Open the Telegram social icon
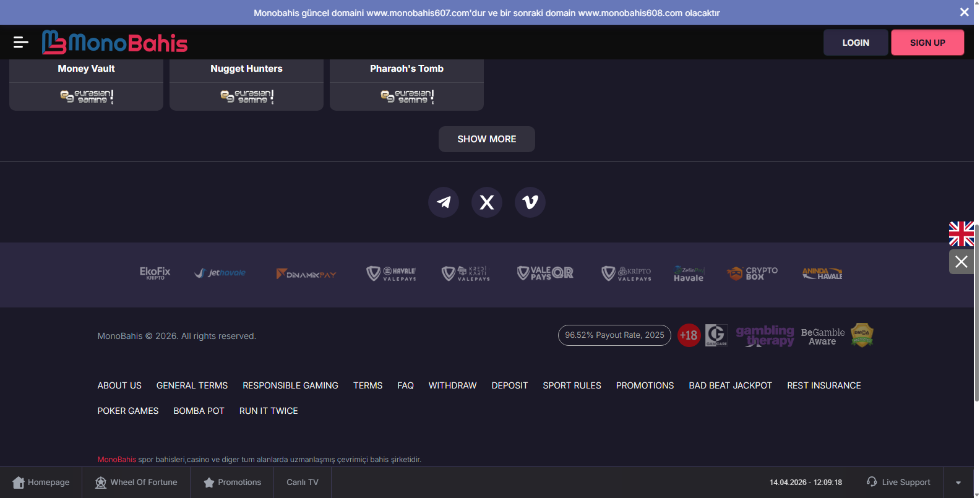Image resolution: width=980 pixels, height=498 pixels. [444, 202]
